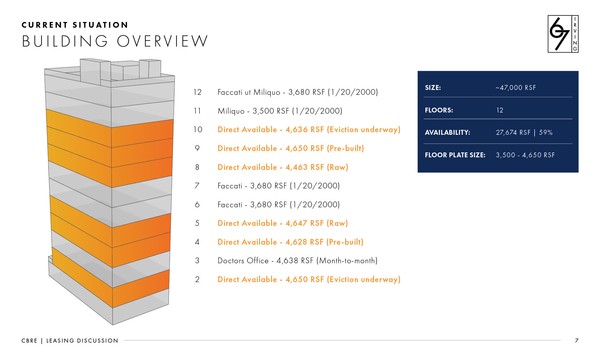Click the floor number 2 label
Image resolution: width=600 pixels, height=364 pixels.
click(197, 279)
